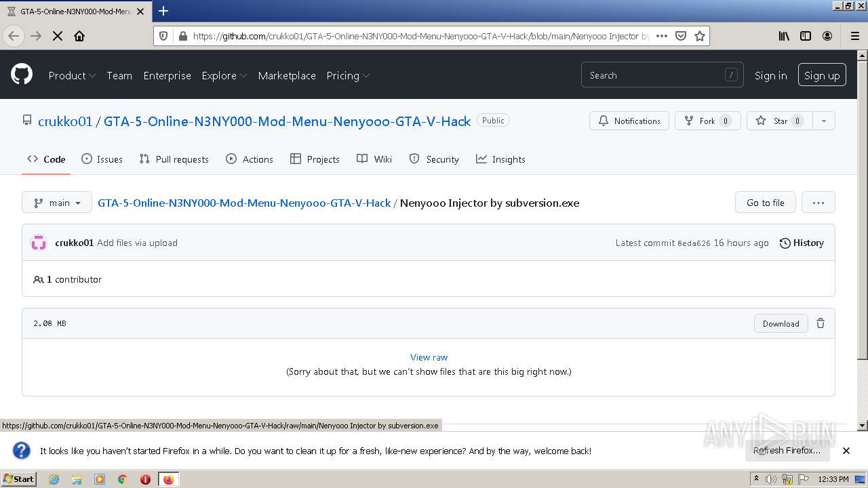Click Go to file
Image resolution: width=868 pixels, height=488 pixels.
[x=766, y=203]
